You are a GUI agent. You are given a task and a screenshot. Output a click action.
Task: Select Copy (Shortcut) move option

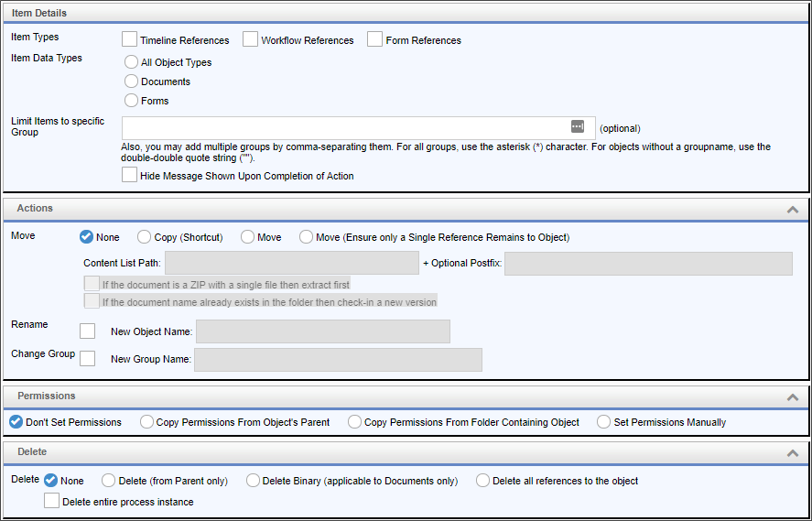coord(145,237)
